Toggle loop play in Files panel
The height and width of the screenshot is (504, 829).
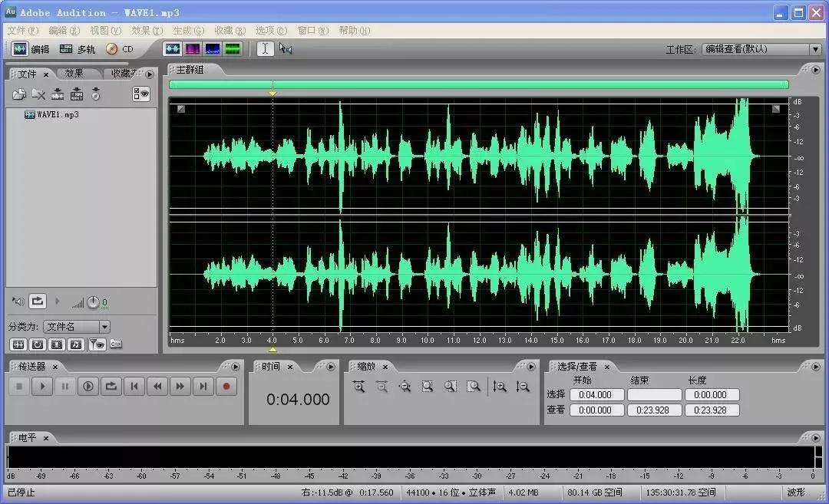[38, 301]
